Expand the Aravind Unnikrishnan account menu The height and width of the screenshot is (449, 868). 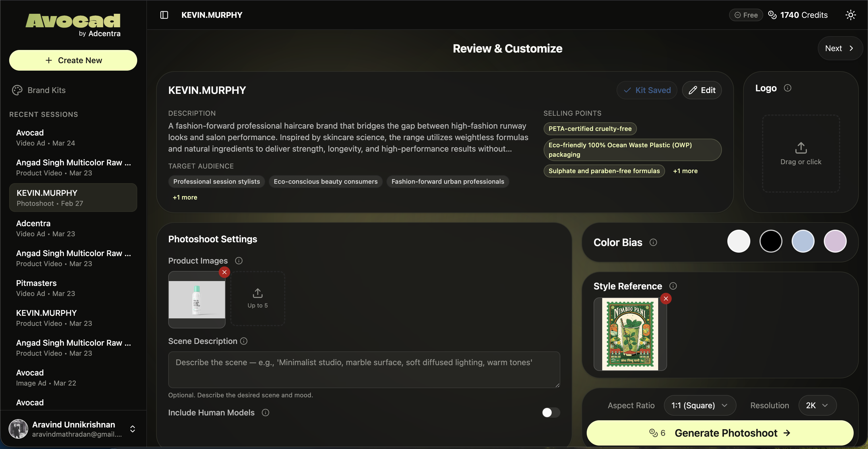tap(132, 429)
